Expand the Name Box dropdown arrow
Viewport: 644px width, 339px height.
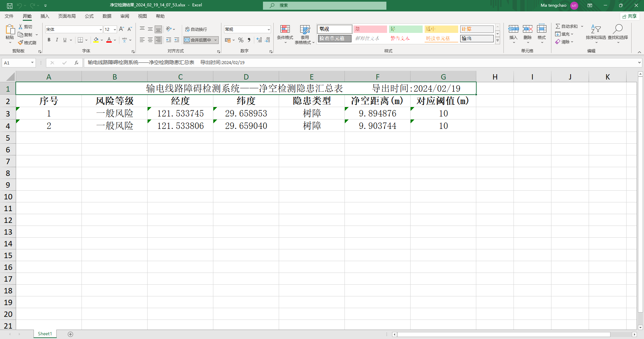pyautogui.click(x=32, y=63)
